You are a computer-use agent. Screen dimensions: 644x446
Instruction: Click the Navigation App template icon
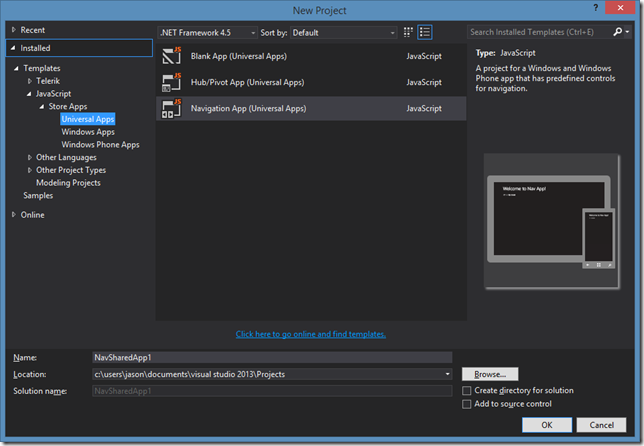coord(171,108)
